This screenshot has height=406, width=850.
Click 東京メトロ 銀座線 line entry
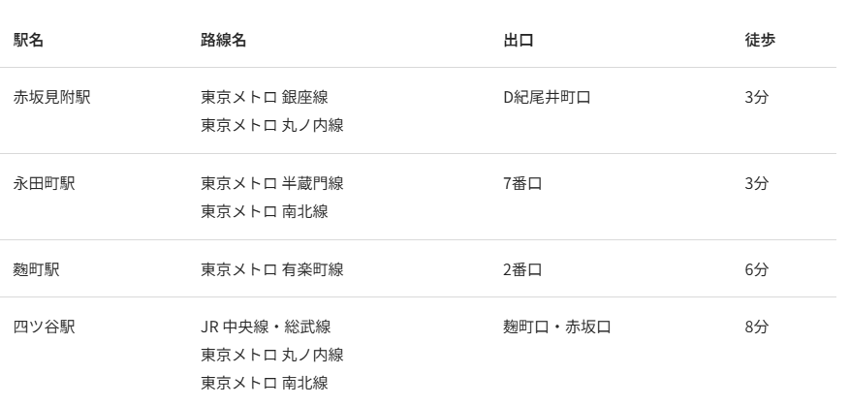(x=265, y=98)
